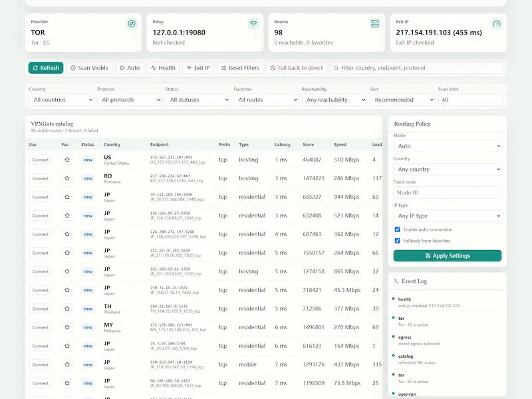
Task: Toggle Enable auto connection checkbox
Action: [x=397, y=229]
